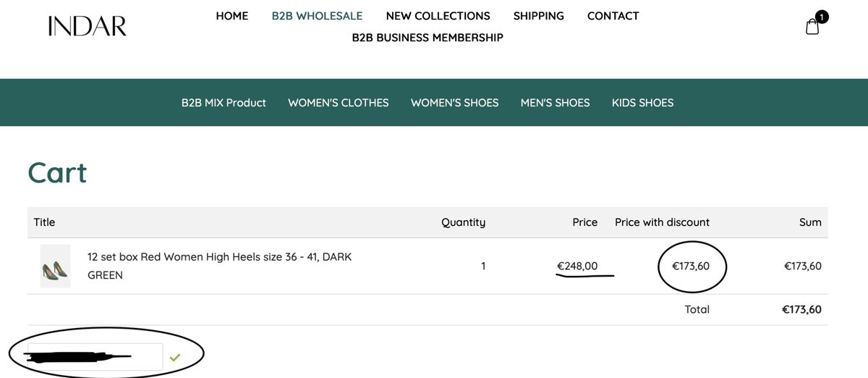Click the INDAR logo
This screenshot has height=378, width=868.
click(87, 27)
